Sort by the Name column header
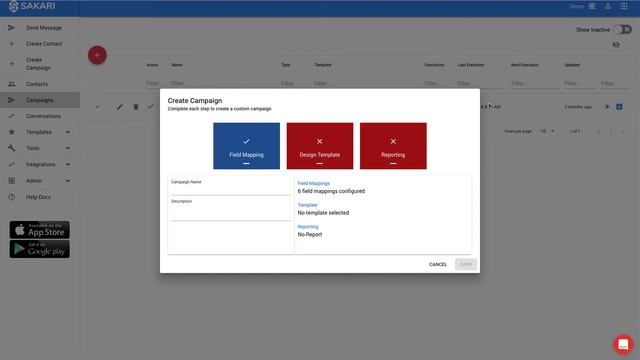The width and height of the screenshot is (640, 360). coord(177,65)
